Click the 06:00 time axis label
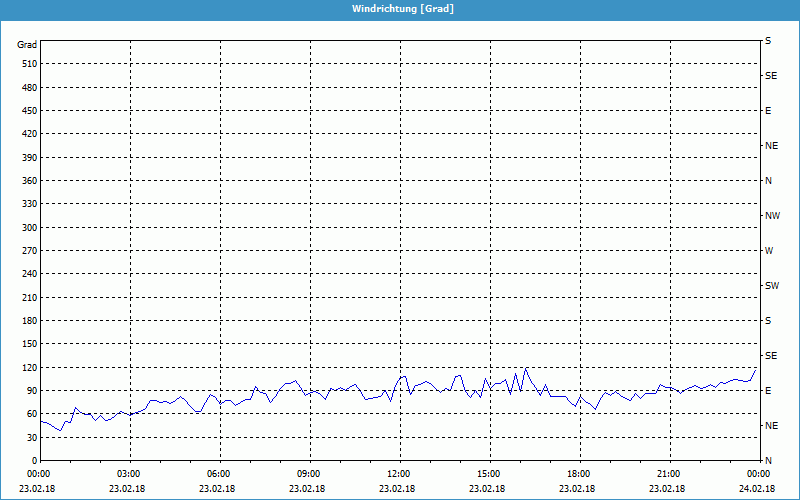This screenshot has width=800, height=500. tap(219, 474)
